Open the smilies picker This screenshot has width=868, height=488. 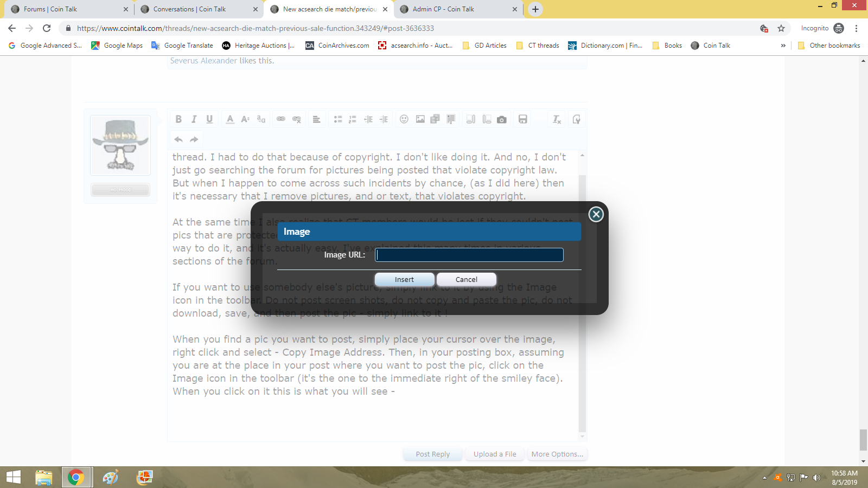(404, 119)
